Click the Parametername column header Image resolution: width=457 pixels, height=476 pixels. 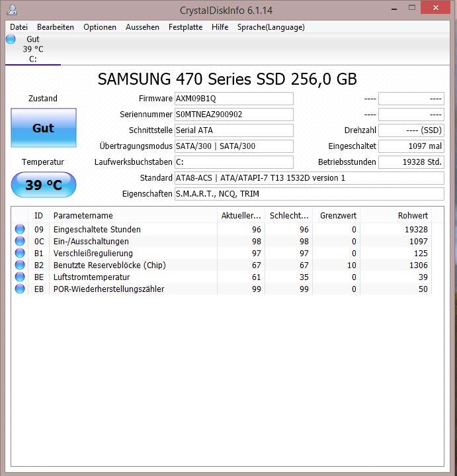coord(133,216)
